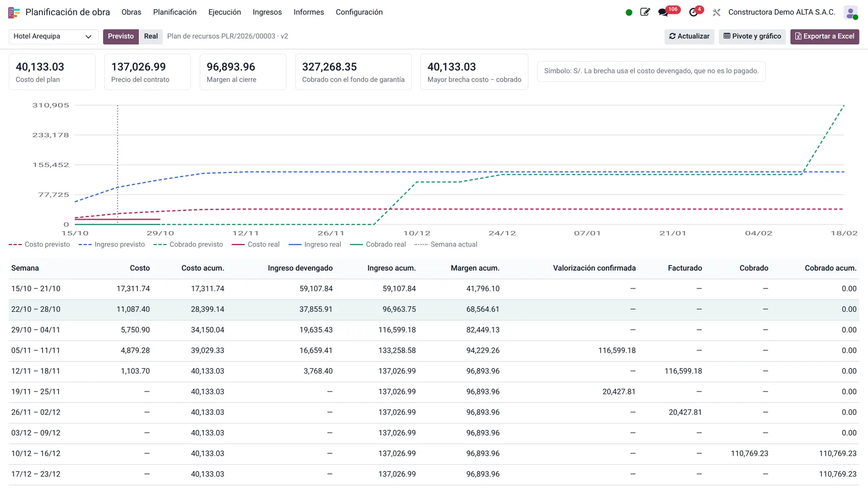Image resolution: width=868 pixels, height=488 pixels.
Task: Click the green online status indicator
Action: (x=629, y=12)
